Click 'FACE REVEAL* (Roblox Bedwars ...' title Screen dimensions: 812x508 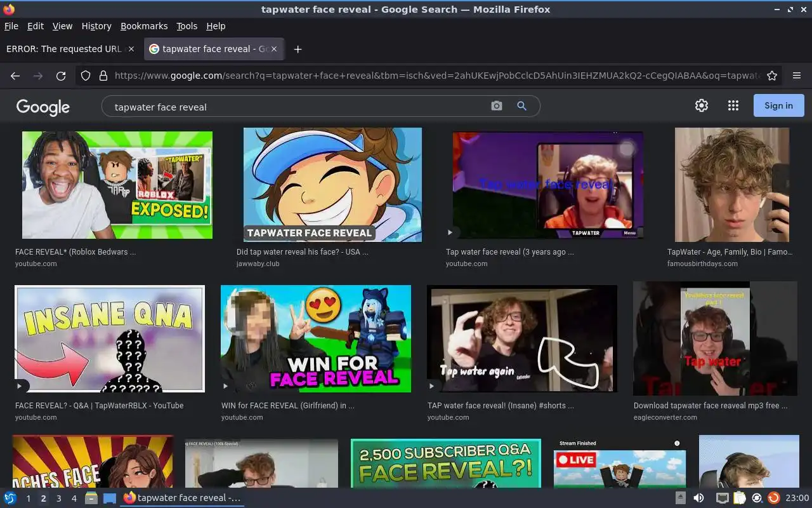(x=75, y=252)
